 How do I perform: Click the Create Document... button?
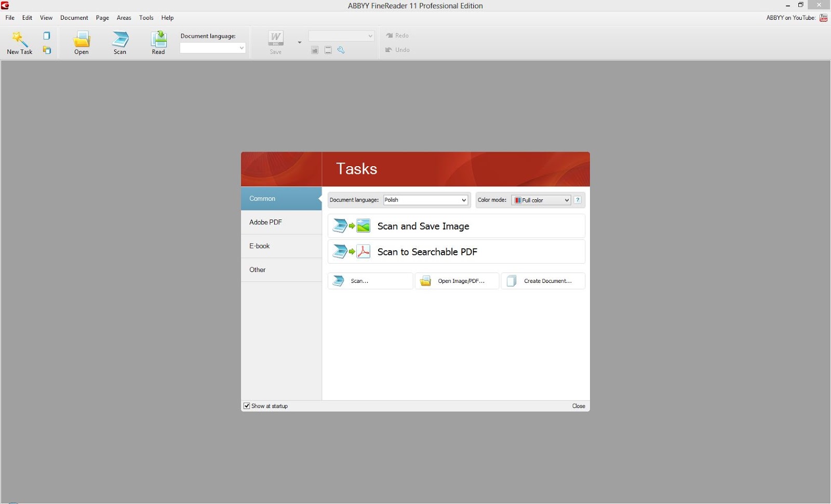(x=543, y=281)
